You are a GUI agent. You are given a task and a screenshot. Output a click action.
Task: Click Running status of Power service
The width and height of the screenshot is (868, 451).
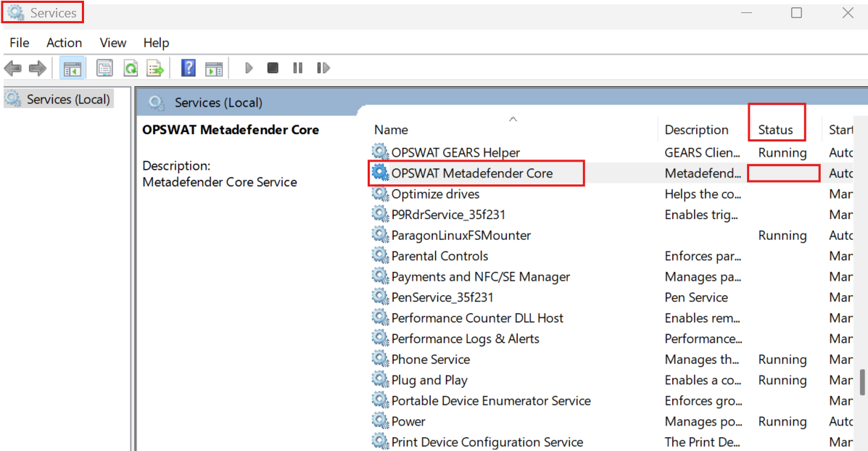(782, 421)
